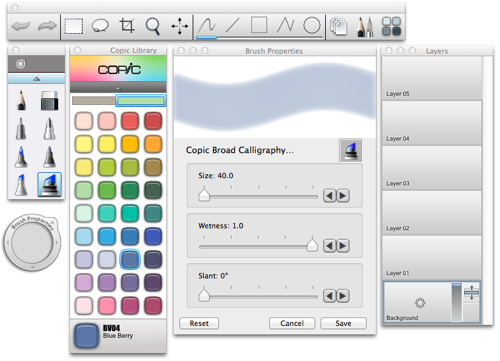Open the layers pages icon in toolbar
Image resolution: width=500 pixels, height=361 pixels.
pyautogui.click(x=338, y=27)
